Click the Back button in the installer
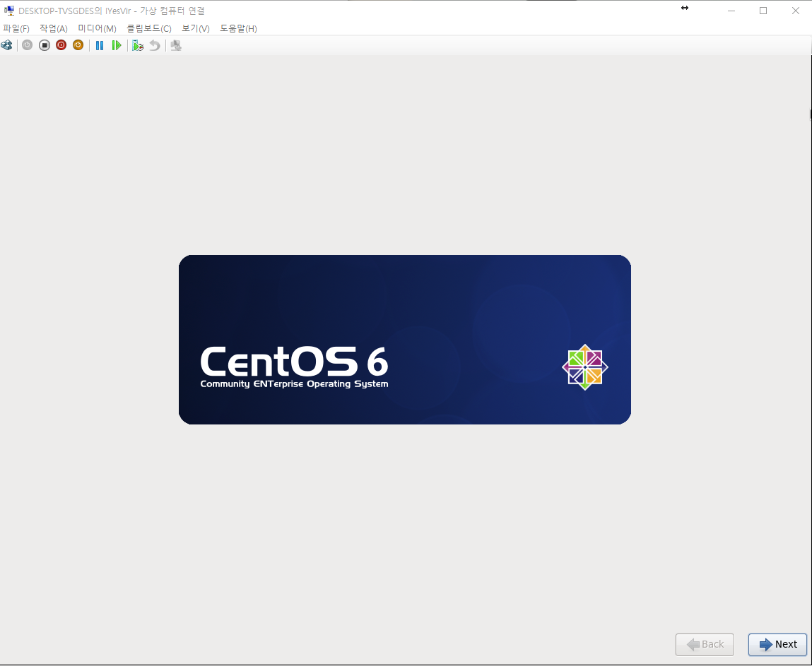This screenshot has width=812, height=666. coord(705,644)
